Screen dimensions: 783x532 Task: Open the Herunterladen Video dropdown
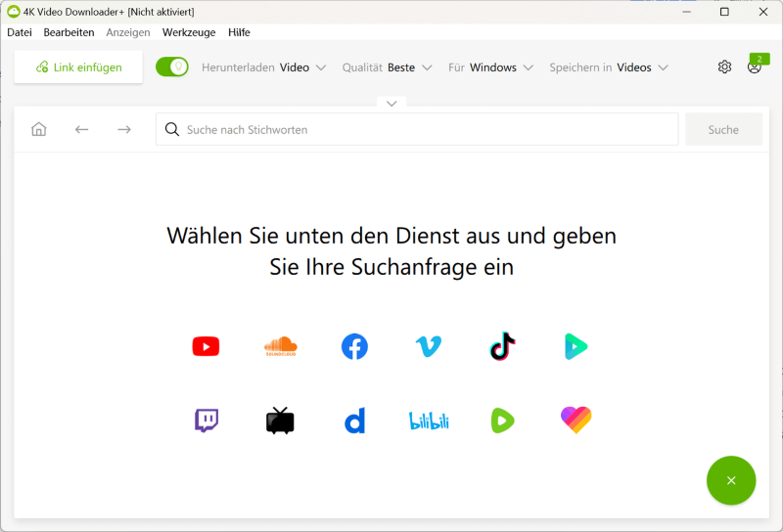(263, 67)
